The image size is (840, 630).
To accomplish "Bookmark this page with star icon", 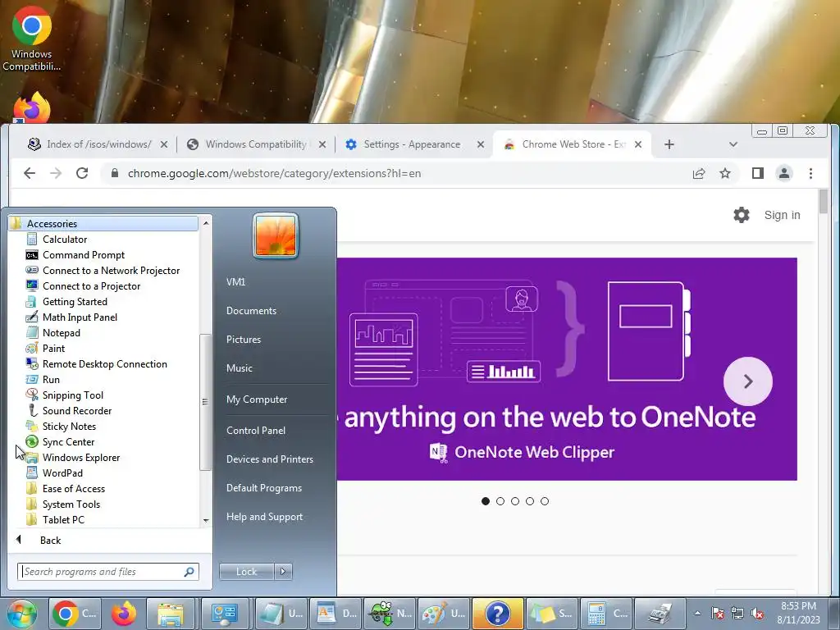I will [x=725, y=173].
